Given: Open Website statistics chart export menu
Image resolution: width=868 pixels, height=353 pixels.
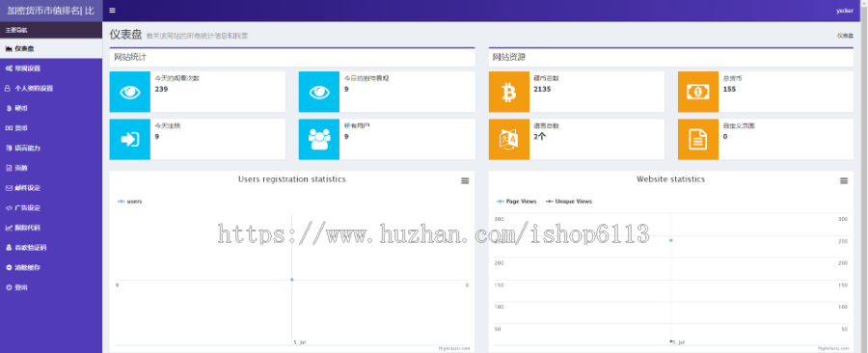Looking at the screenshot, I should click(844, 181).
